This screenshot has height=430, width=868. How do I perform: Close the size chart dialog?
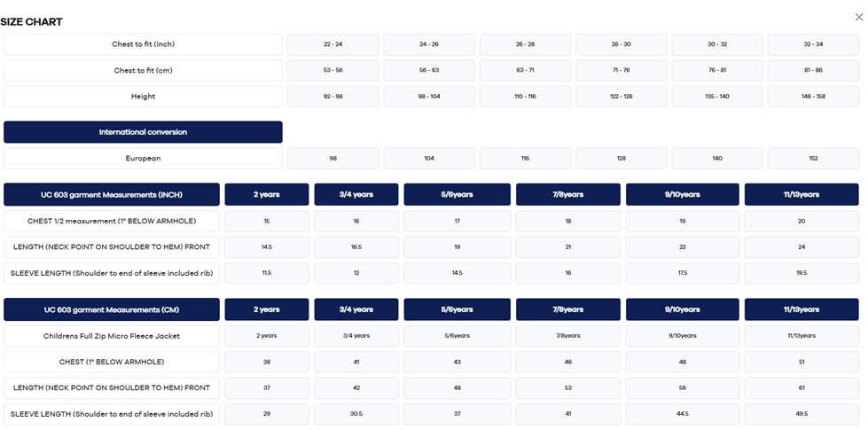[x=858, y=17]
